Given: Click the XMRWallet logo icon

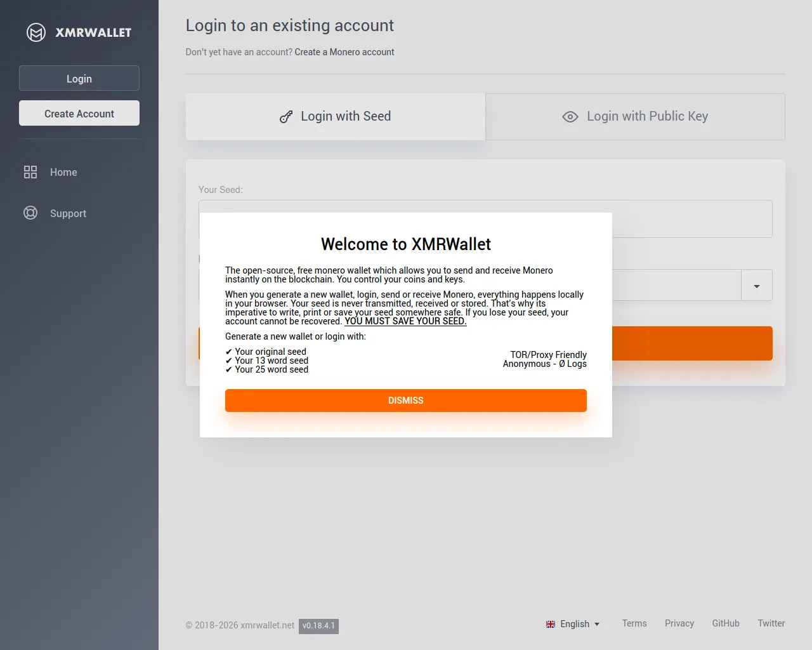Looking at the screenshot, I should (36, 32).
